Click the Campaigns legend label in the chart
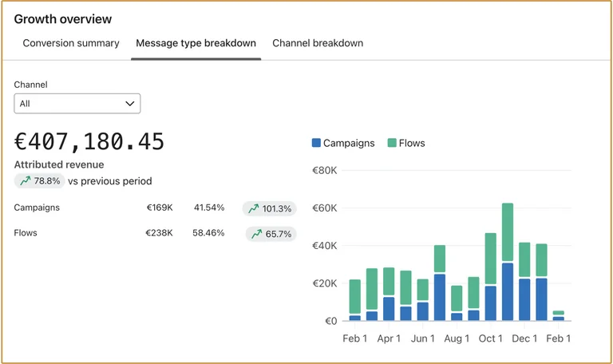This screenshot has height=364, width=613. pyautogui.click(x=349, y=143)
